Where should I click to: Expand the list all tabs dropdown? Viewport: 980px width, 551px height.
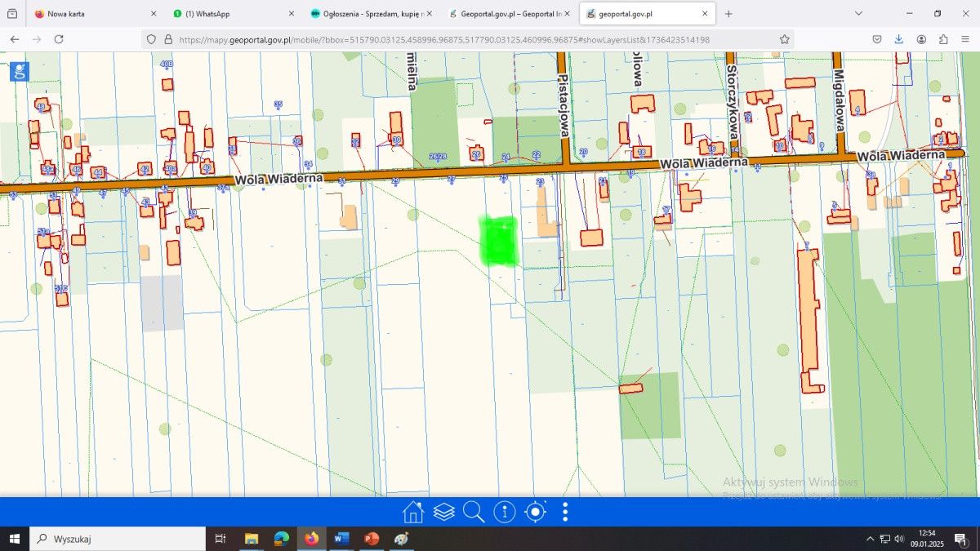pyautogui.click(x=858, y=14)
